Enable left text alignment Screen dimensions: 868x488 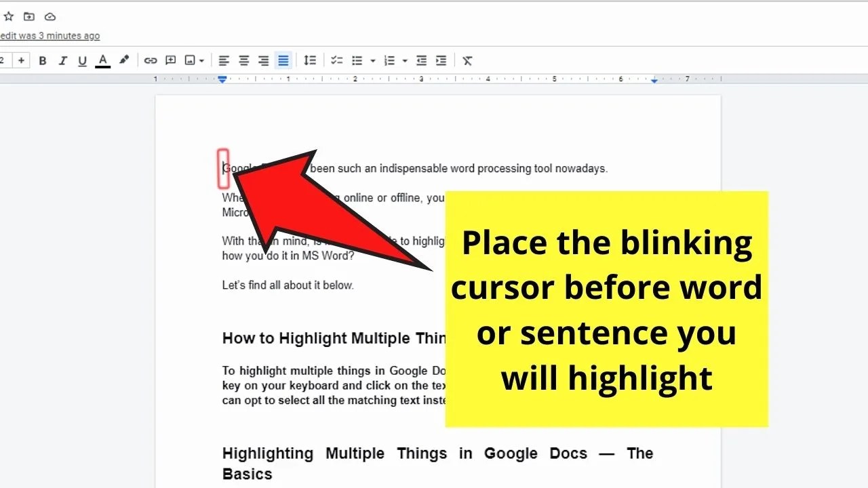224,60
